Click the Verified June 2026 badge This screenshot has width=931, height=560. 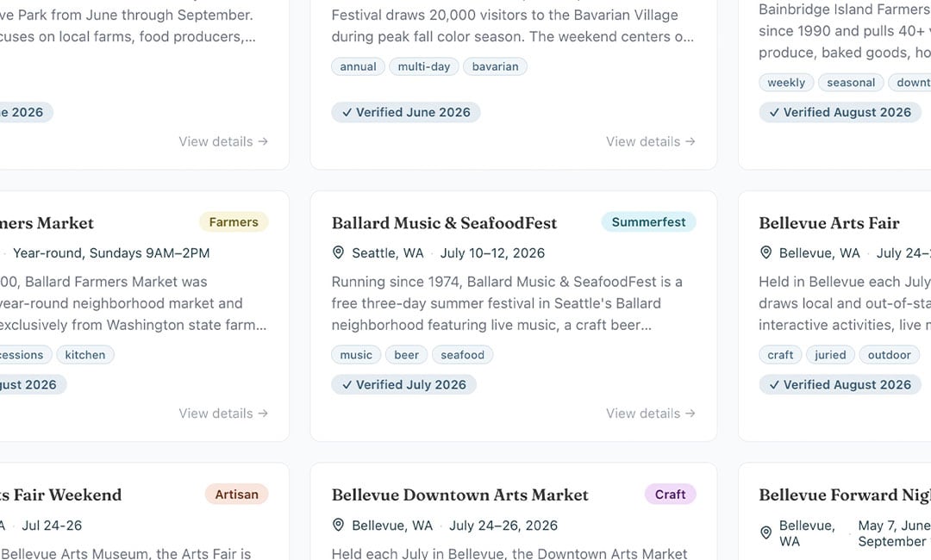(x=405, y=112)
